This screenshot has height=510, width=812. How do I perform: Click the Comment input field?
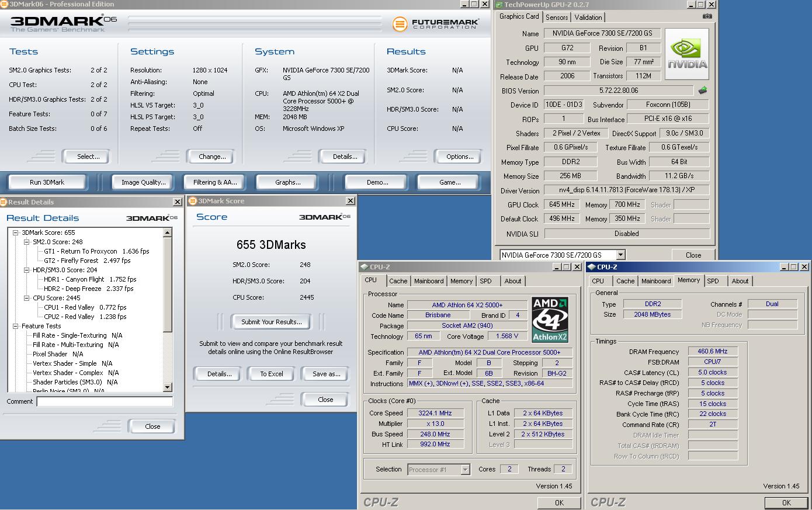pos(105,401)
